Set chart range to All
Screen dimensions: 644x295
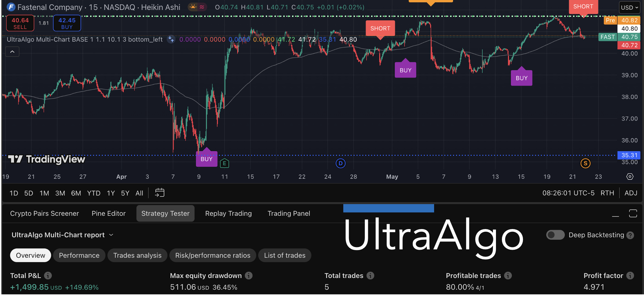coord(139,193)
